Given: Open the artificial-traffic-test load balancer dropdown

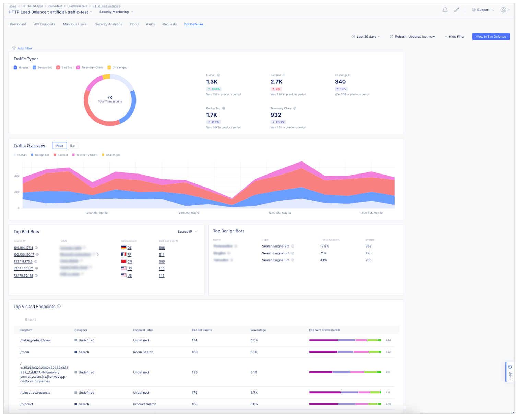Looking at the screenshot, I should (x=91, y=12).
